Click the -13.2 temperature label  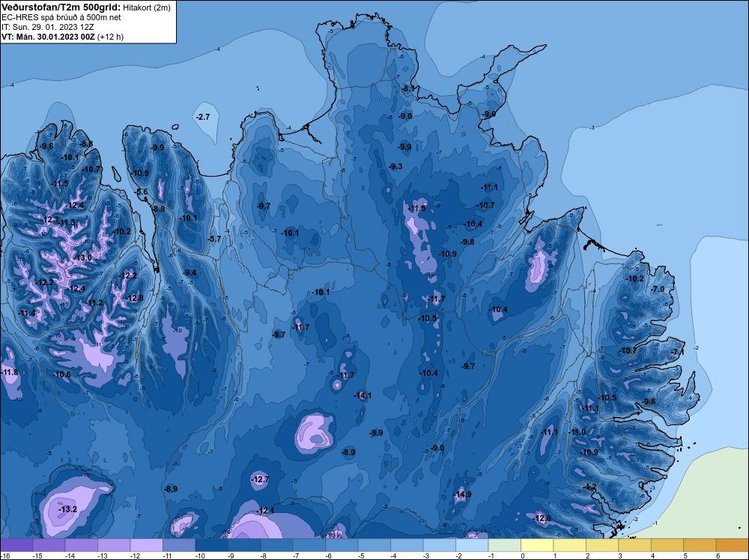coord(68,509)
